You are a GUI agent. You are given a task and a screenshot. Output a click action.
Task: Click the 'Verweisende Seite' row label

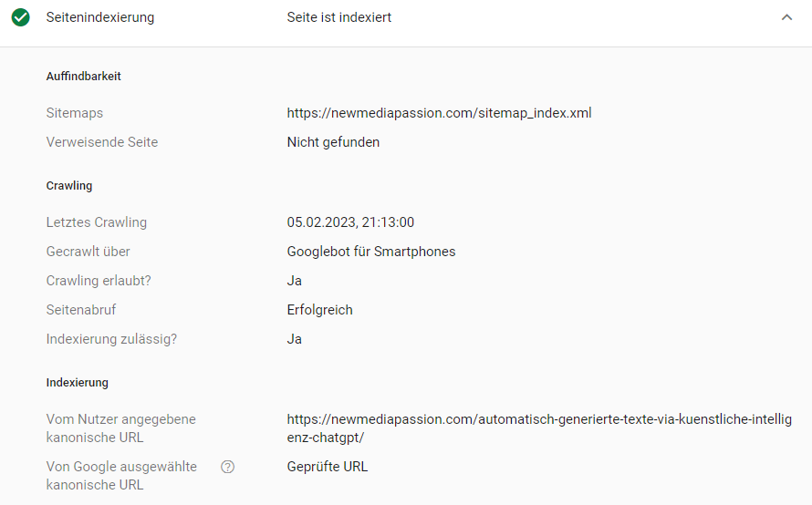(102, 142)
